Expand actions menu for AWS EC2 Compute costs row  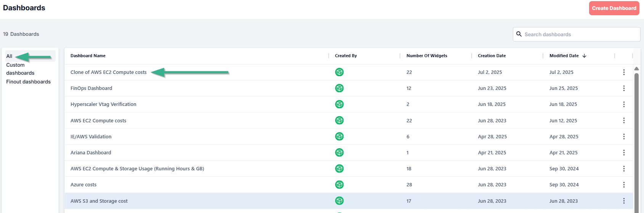click(x=624, y=120)
